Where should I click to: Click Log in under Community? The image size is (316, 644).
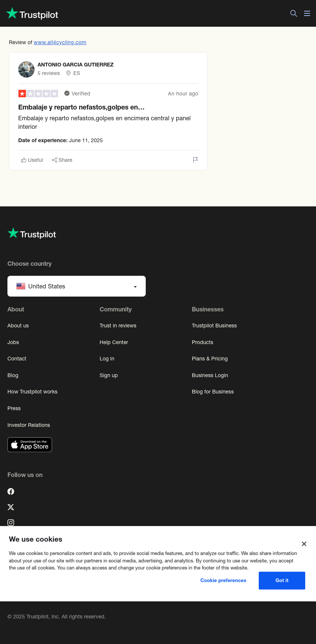coord(107,359)
